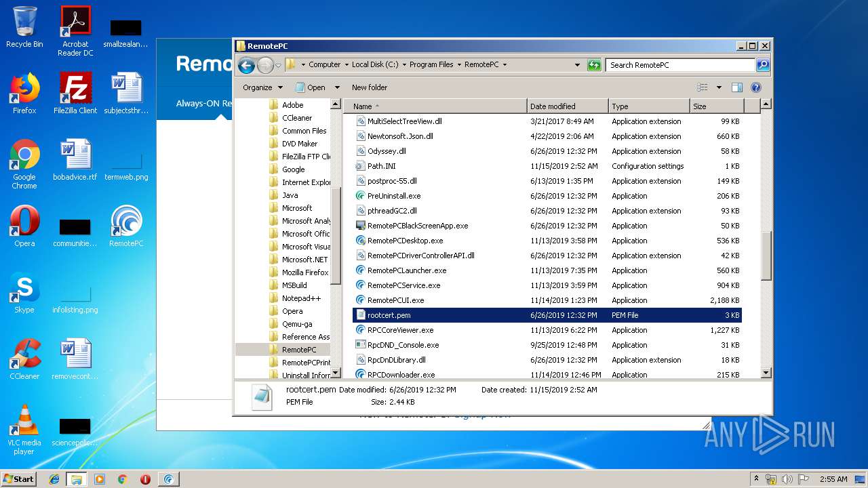Screen dimensions: 868x488
Task: Click volume icon in system tray
Action: click(x=787, y=479)
